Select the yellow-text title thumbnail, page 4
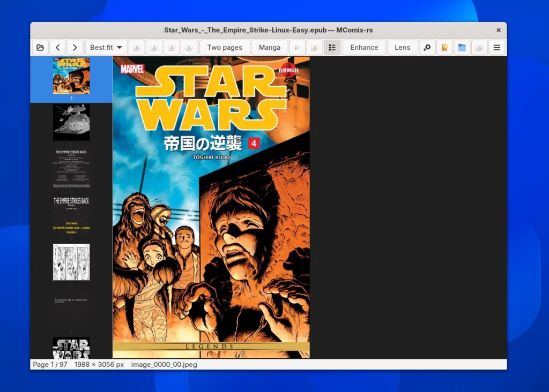The width and height of the screenshot is (549, 392). point(71,215)
